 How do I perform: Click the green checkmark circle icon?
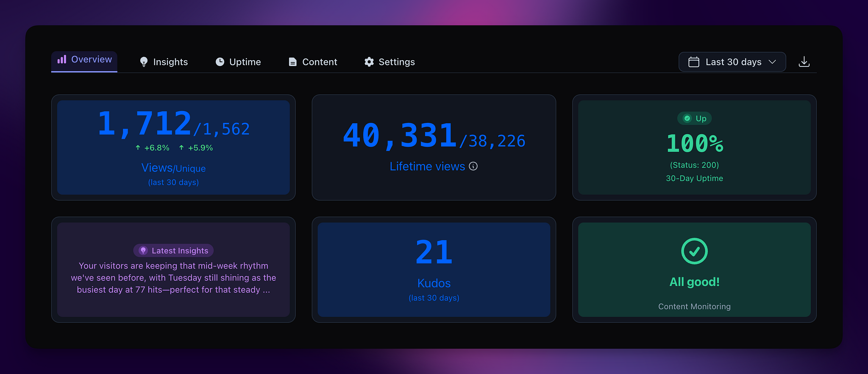pyautogui.click(x=694, y=251)
